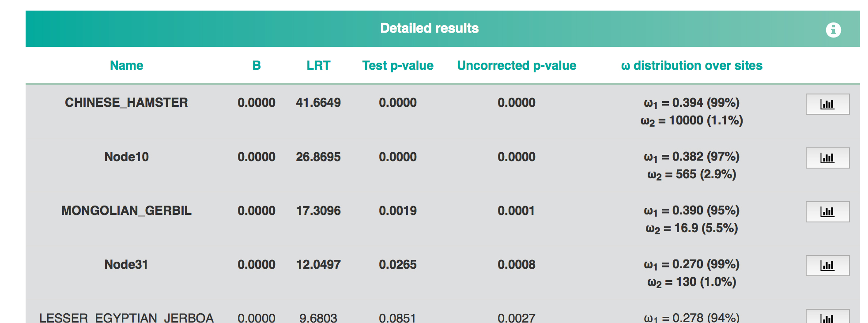Open the bar chart plot for CHINESE_HAMSTER
Image resolution: width=868 pixels, height=323 pixels.
pos(827,104)
